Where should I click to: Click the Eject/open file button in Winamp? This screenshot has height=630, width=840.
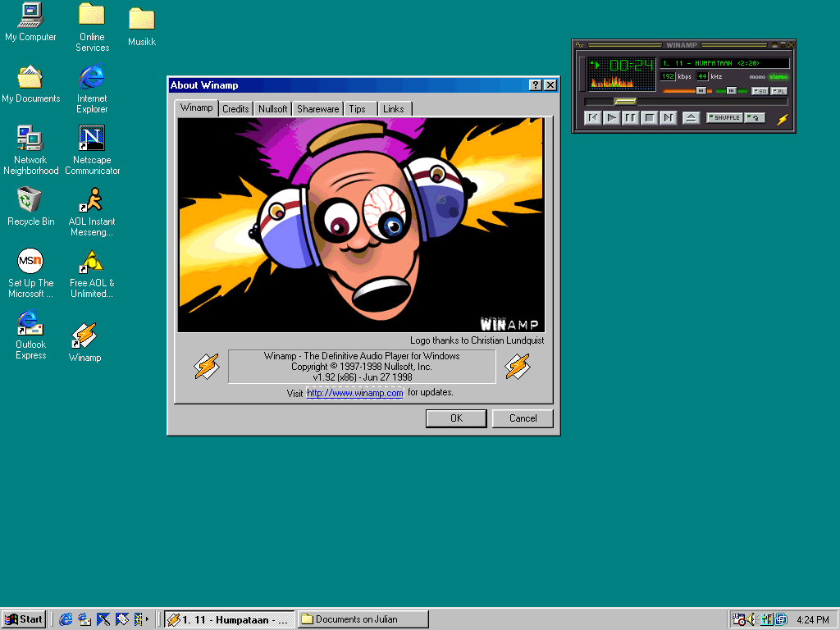click(691, 118)
